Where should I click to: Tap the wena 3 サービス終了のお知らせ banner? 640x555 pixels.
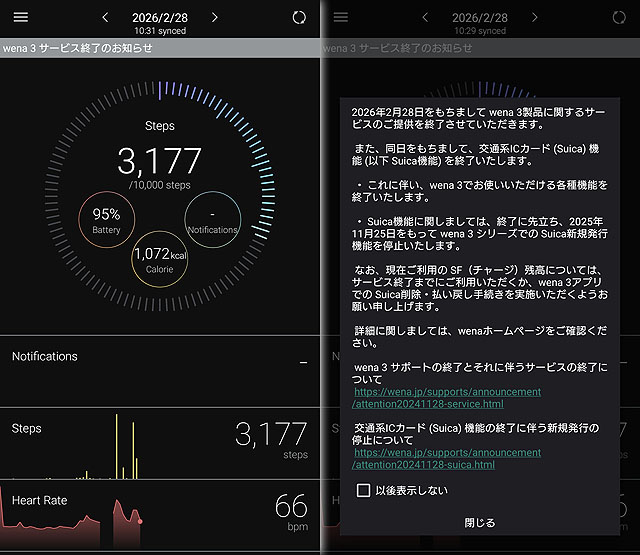(x=160, y=48)
